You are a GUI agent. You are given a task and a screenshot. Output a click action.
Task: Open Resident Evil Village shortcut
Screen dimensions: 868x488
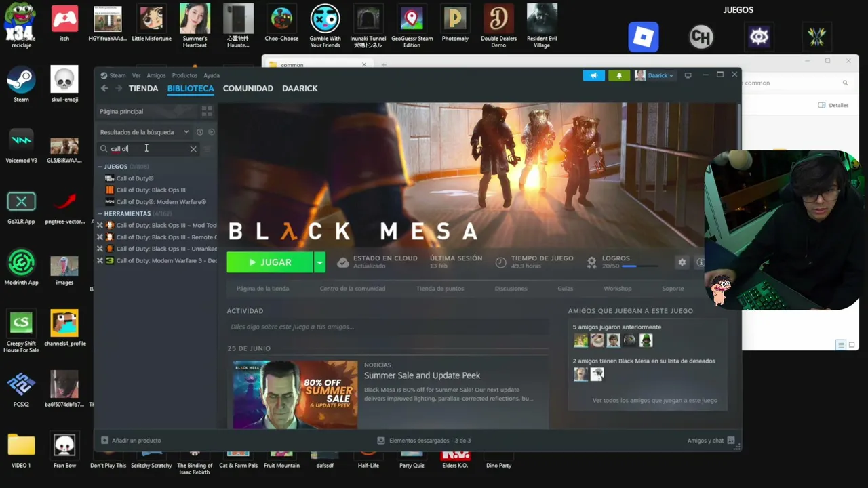pyautogui.click(x=542, y=26)
